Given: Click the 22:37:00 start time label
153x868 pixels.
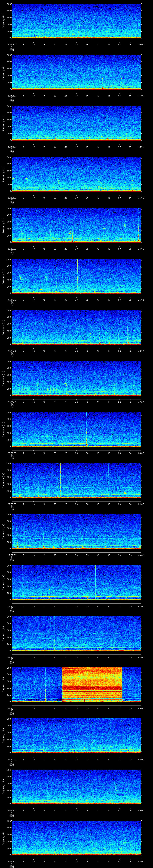Looking at the screenshot, I should (12, 453).
